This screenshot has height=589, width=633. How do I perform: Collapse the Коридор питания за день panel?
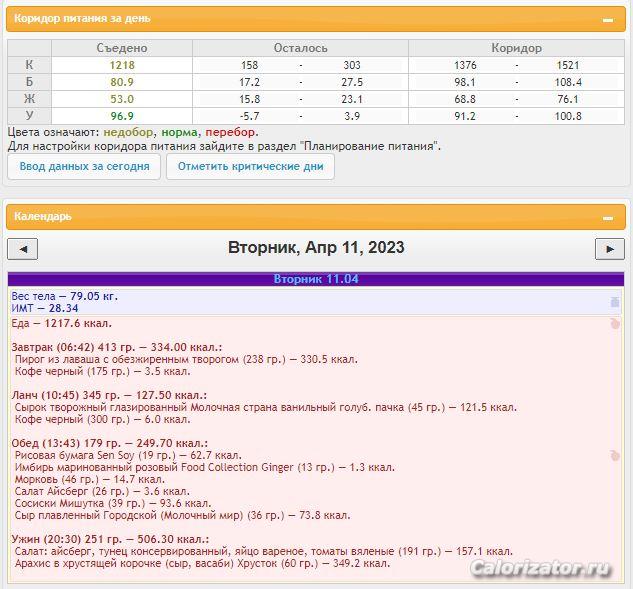[607, 20]
